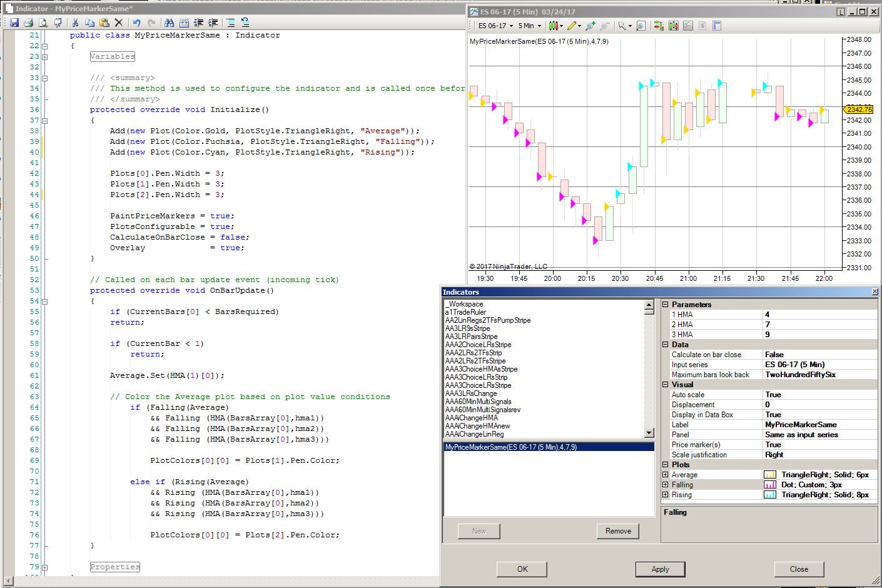The width and height of the screenshot is (882, 588).
Task: Click the Falling plot color swatch
Action: (x=770, y=485)
